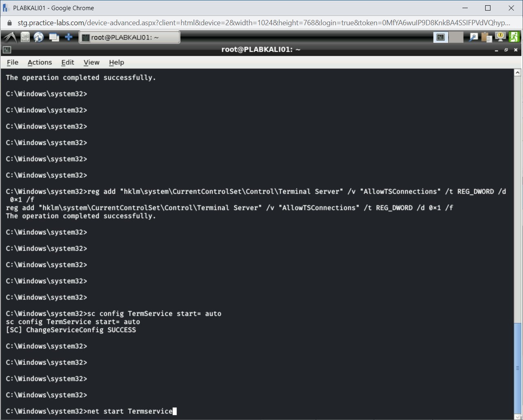The image size is (523, 420).
Task: Select the root@PLABKALI01 taskbar window button
Action: point(129,37)
